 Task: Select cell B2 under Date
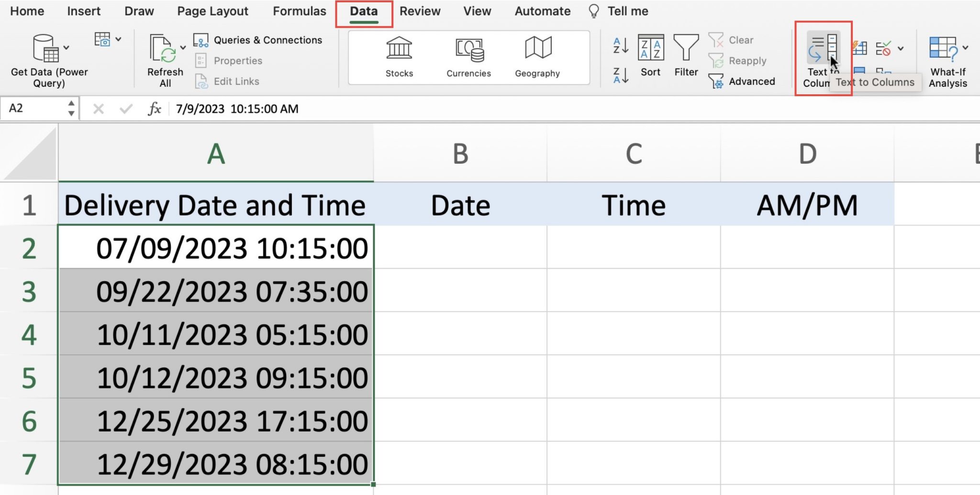coord(459,248)
